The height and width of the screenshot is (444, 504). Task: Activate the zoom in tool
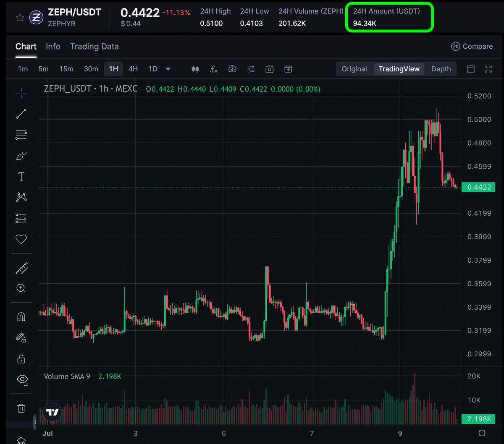pos(21,288)
